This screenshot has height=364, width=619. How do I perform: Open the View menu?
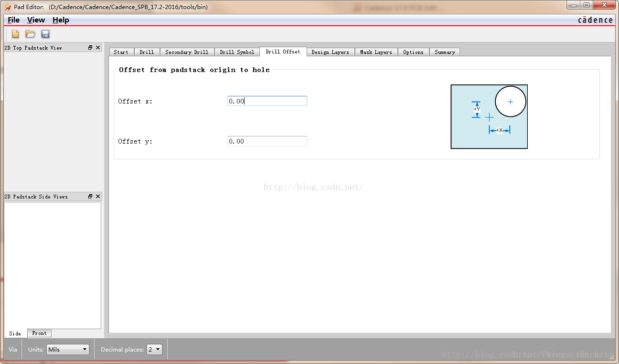coord(36,20)
